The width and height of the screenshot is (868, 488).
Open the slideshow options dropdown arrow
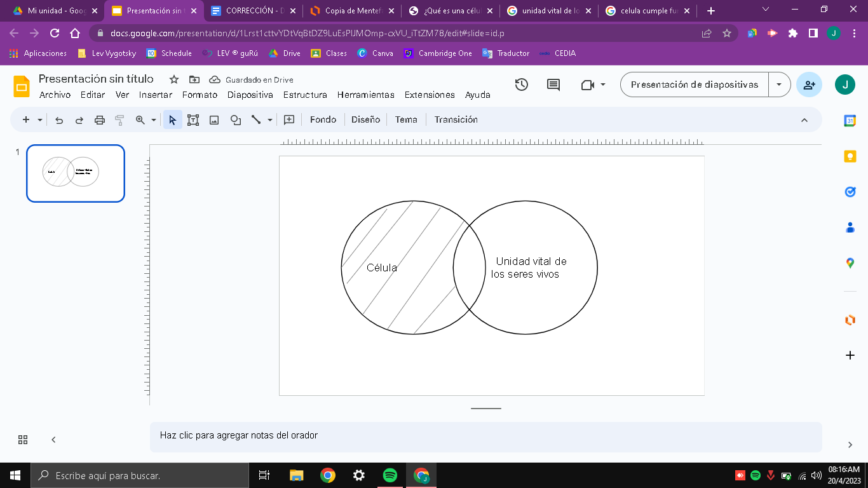[x=779, y=85]
